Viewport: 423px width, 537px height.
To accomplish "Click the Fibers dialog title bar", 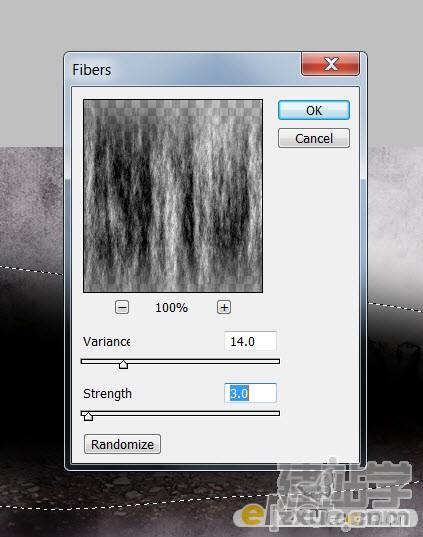I will (185, 70).
